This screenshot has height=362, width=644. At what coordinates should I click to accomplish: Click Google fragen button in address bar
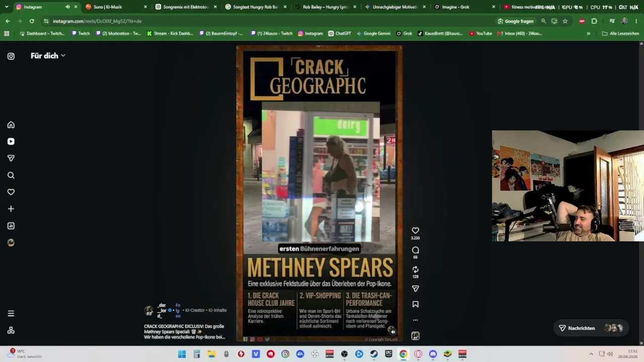pyautogui.click(x=516, y=21)
